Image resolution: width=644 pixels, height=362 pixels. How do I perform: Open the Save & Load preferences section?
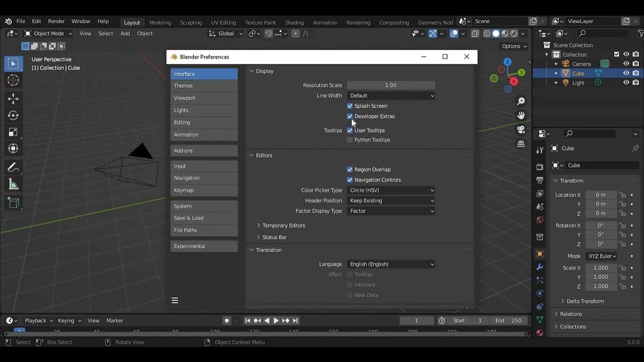204,218
